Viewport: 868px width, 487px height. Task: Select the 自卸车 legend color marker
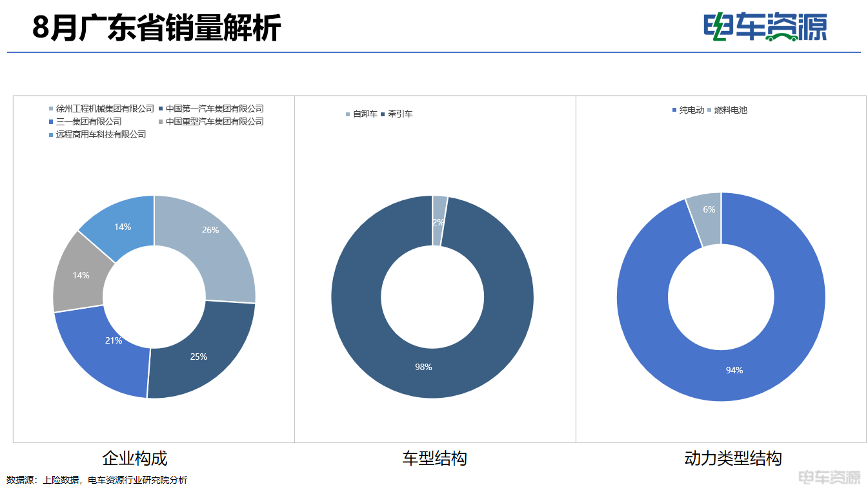[348, 114]
